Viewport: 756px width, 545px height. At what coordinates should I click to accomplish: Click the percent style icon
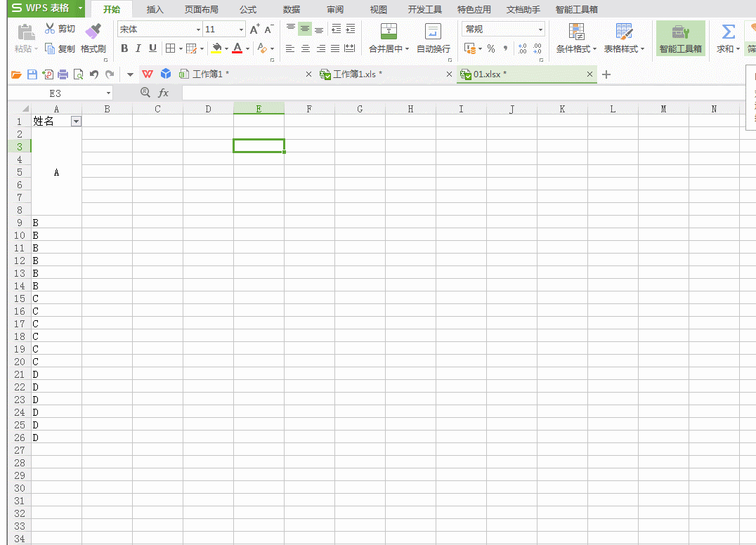click(491, 49)
